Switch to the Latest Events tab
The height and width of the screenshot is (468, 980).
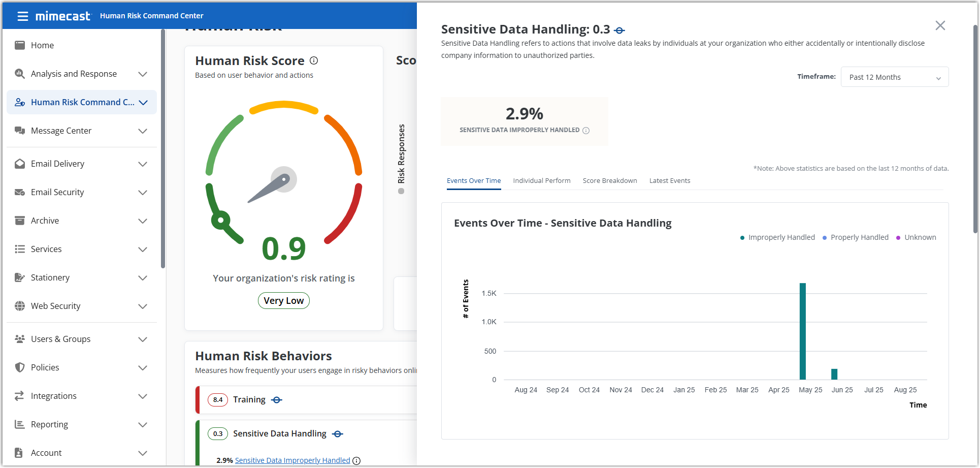click(x=669, y=181)
